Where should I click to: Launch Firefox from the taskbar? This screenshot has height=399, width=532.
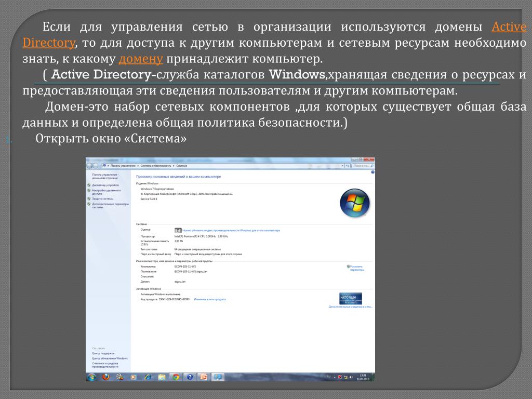coord(106,377)
